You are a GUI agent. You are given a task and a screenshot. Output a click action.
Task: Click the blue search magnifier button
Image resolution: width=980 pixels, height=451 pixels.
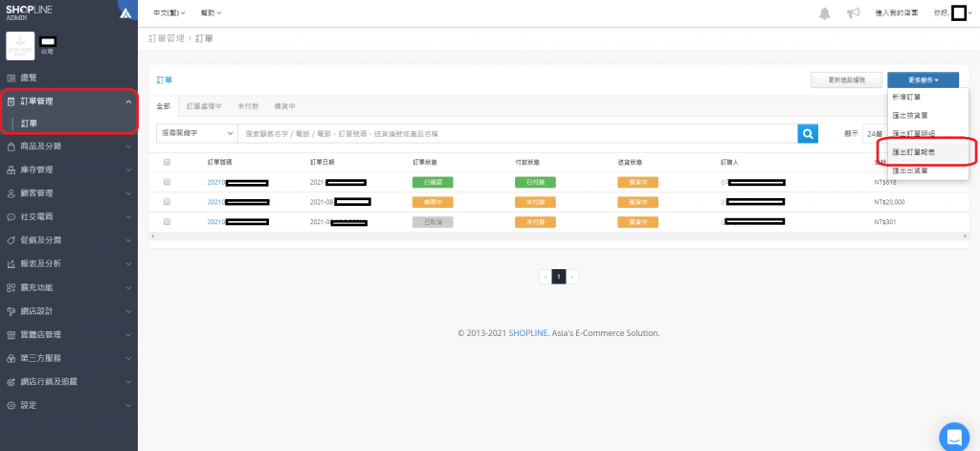click(x=809, y=133)
